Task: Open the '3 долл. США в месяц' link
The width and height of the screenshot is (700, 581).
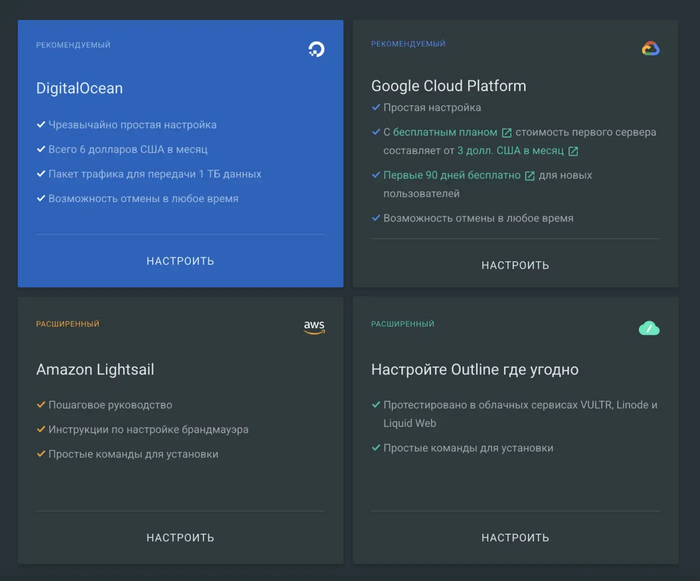Action: click(x=510, y=151)
